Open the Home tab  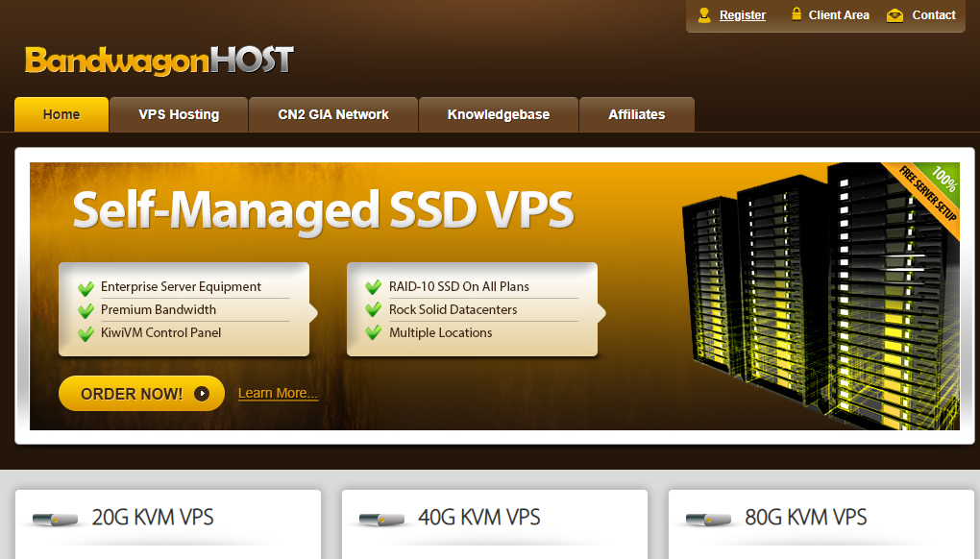61,114
